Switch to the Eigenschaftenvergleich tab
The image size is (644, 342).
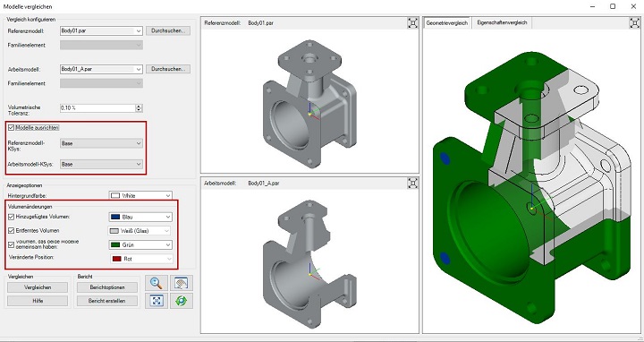point(502,22)
